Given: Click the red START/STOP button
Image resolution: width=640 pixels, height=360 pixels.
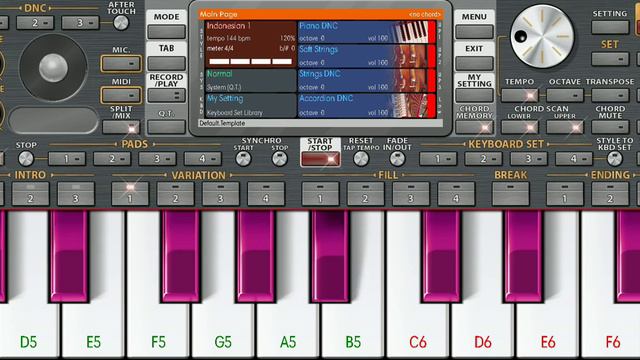Looking at the screenshot, I should point(320,159).
